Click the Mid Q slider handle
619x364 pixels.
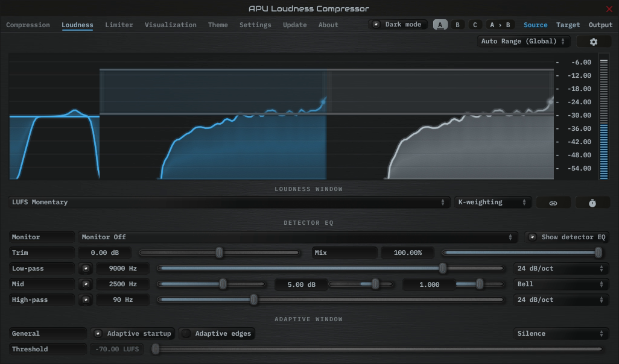point(479,284)
